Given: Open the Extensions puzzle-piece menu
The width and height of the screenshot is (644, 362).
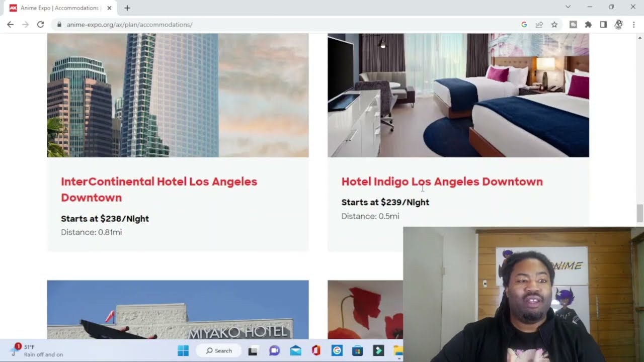Looking at the screenshot, I should tap(588, 24).
